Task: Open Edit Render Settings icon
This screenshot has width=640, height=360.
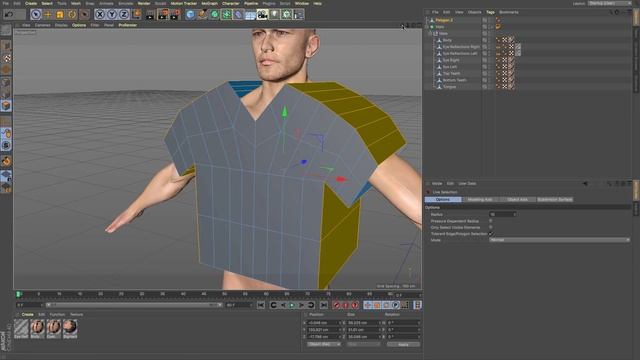Action: pyautogui.click(x=175, y=15)
